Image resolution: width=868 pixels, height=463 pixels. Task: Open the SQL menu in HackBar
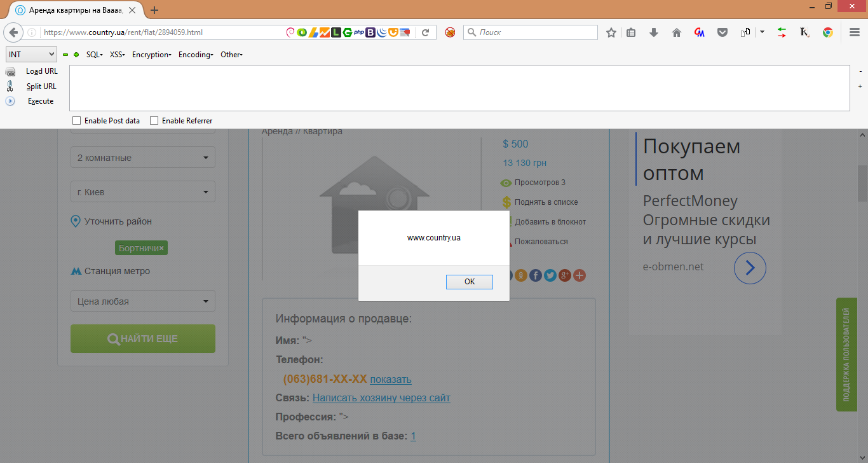pyautogui.click(x=94, y=55)
